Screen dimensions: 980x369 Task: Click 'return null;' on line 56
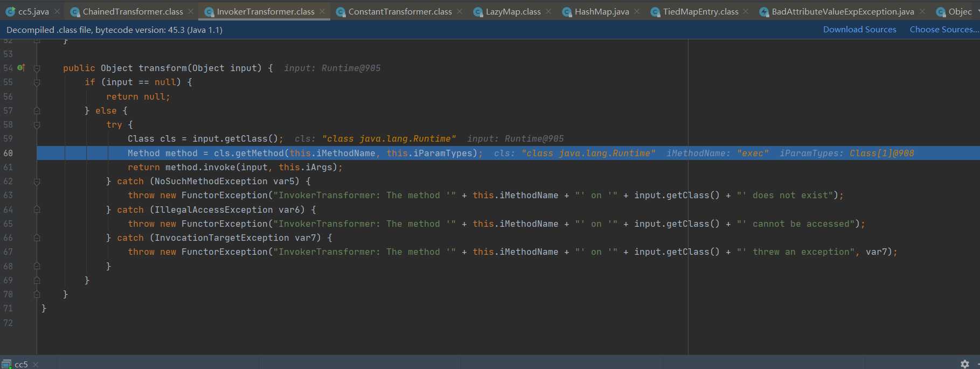[x=138, y=96]
